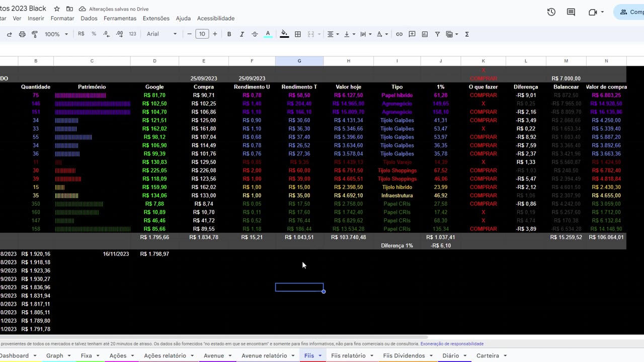Check cloud save status icon

[82, 9]
